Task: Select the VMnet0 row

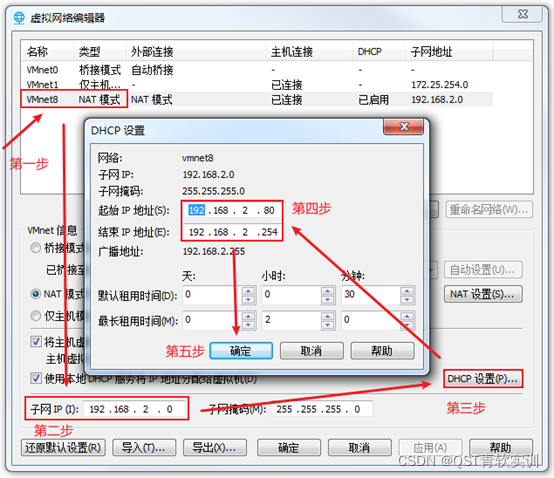Action: click(x=257, y=70)
